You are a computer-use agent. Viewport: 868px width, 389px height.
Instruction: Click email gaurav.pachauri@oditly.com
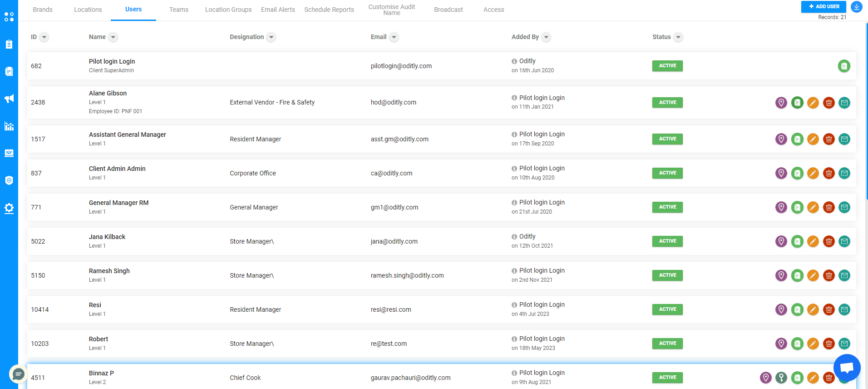point(411,378)
